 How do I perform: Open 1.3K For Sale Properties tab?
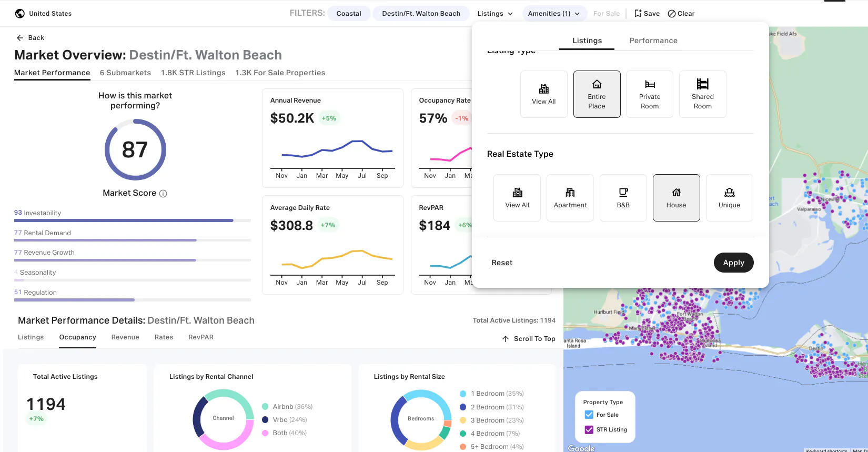[x=280, y=73]
